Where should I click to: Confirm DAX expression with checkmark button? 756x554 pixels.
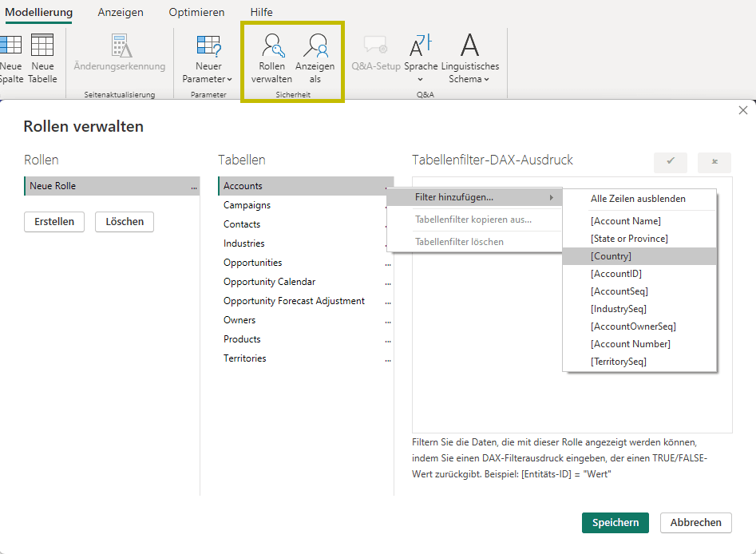point(670,162)
